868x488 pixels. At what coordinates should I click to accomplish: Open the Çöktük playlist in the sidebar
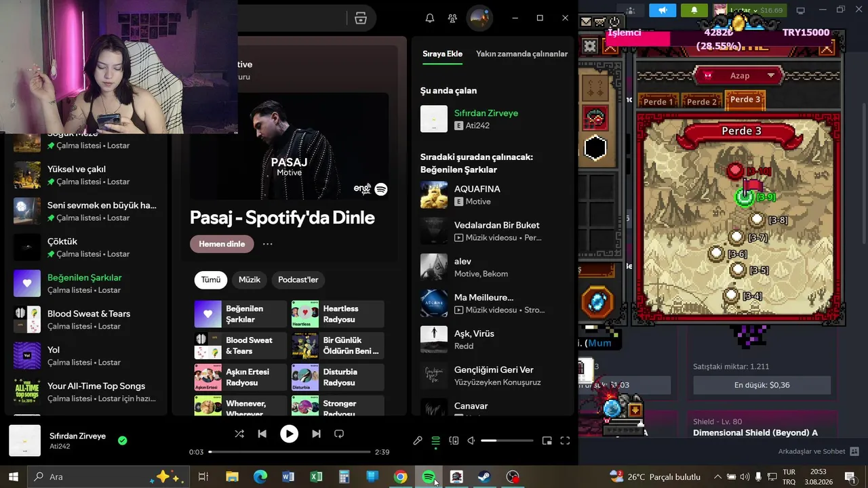tap(86, 247)
